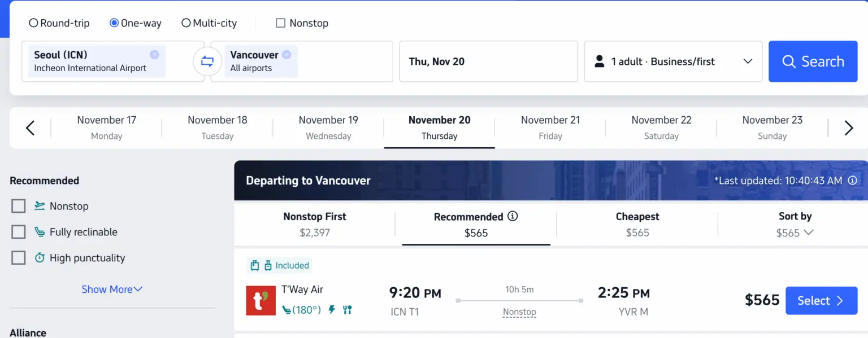Click the in-flight meal icon for T'Way Air
Image resolution: width=868 pixels, height=338 pixels.
348,310
